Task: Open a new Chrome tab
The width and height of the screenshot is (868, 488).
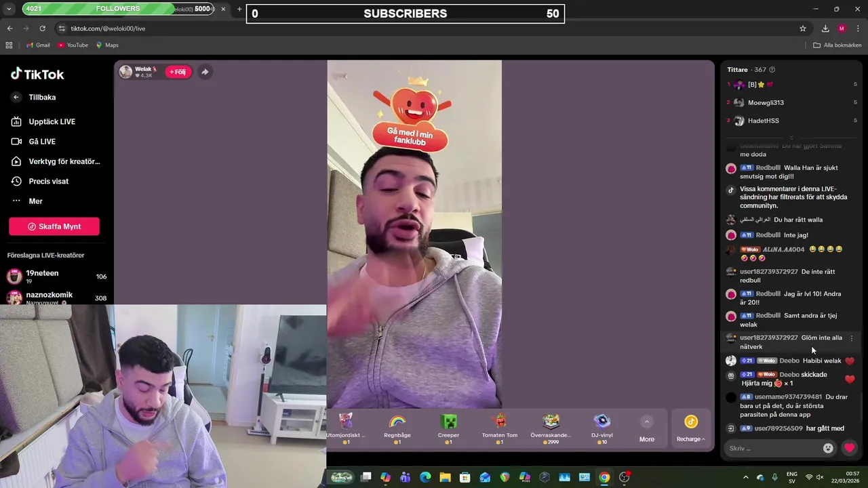Action: pos(239,9)
